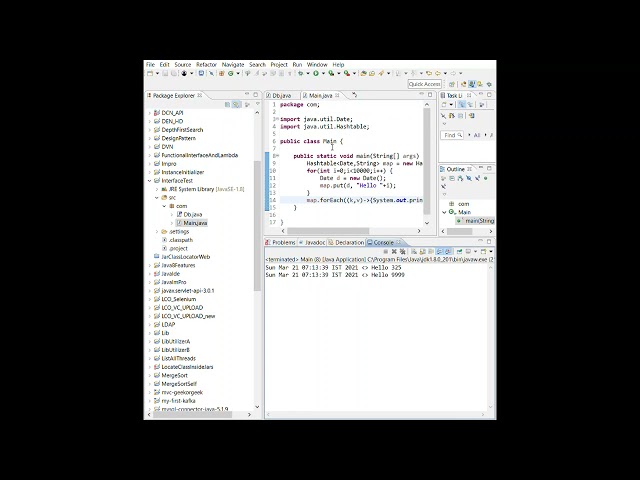Open the New file dropdown arrow
The image size is (640, 480).
point(158,73)
